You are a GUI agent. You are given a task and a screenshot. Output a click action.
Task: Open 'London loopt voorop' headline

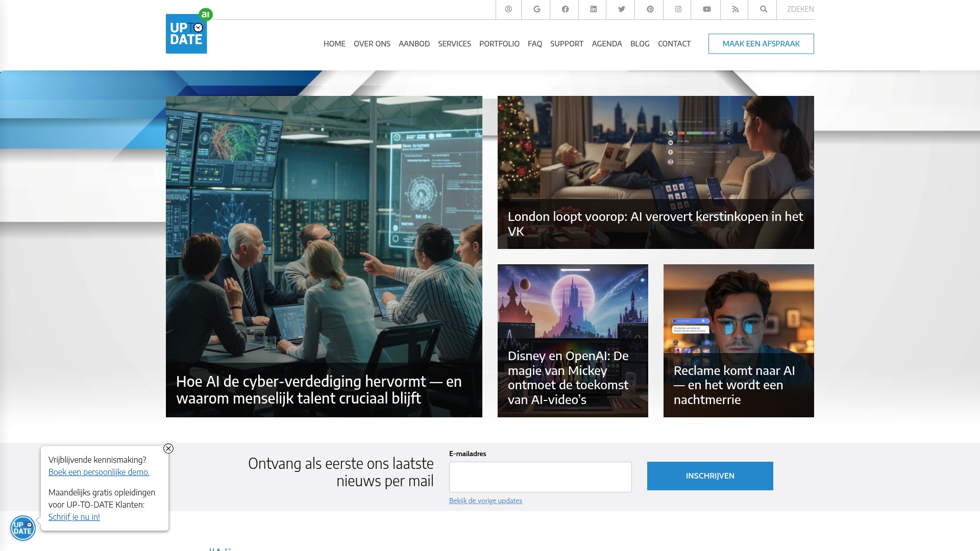pos(655,223)
